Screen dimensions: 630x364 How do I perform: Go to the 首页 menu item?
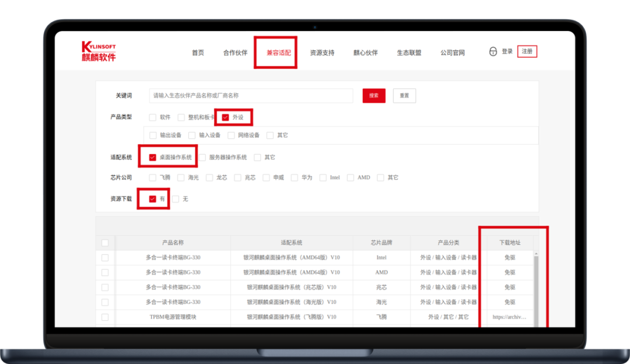tap(198, 52)
